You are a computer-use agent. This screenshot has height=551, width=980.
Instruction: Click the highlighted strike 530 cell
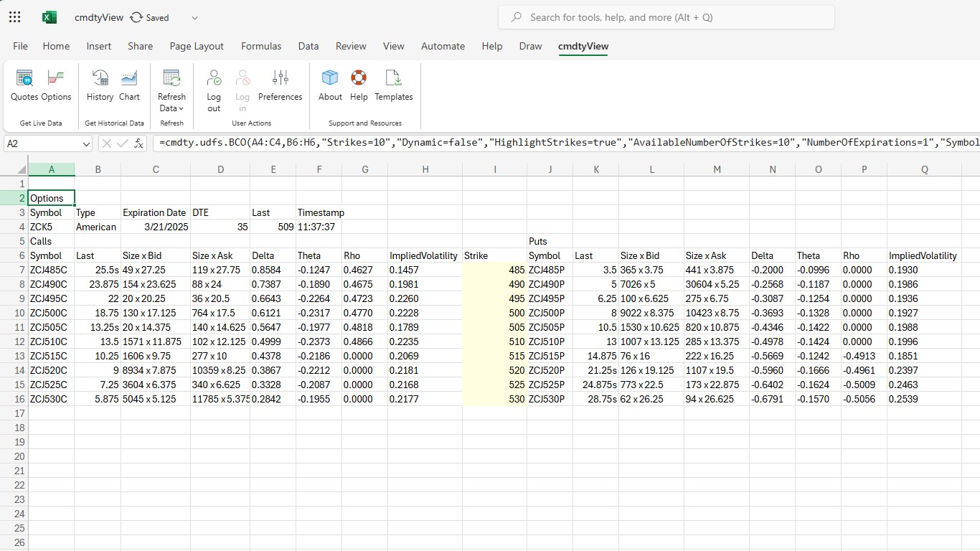494,399
